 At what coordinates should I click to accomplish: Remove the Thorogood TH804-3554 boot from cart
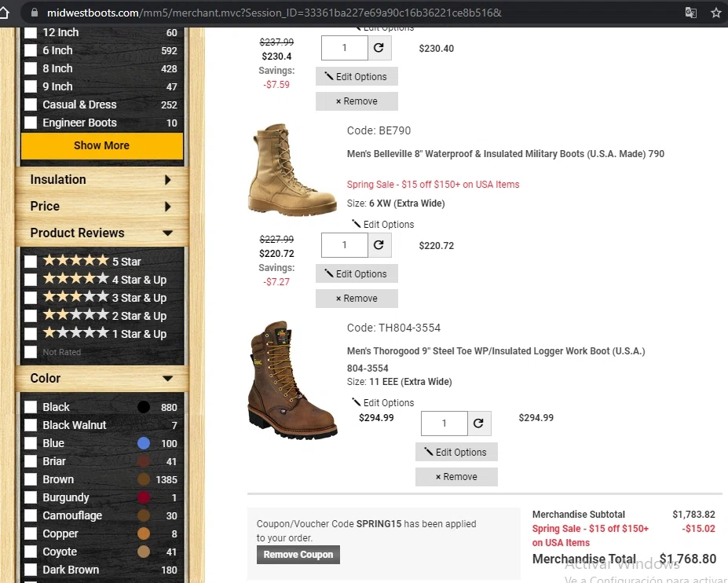tap(456, 477)
